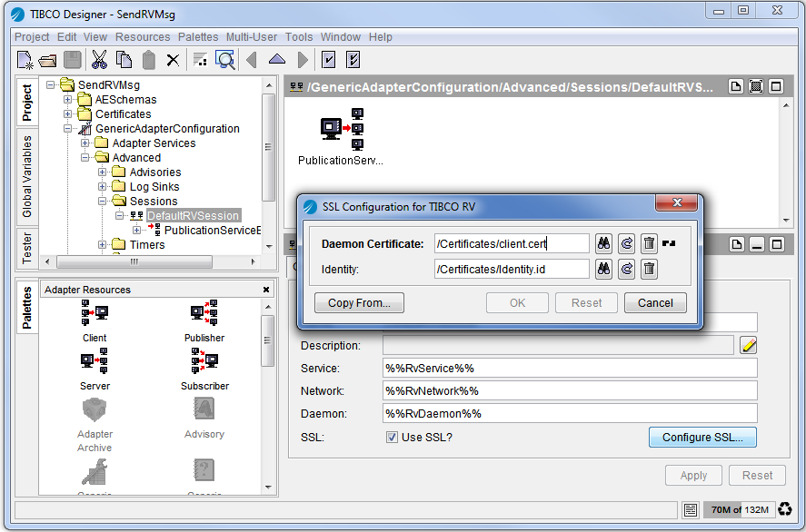Browse for Identity with binoculars icon

[x=604, y=269]
